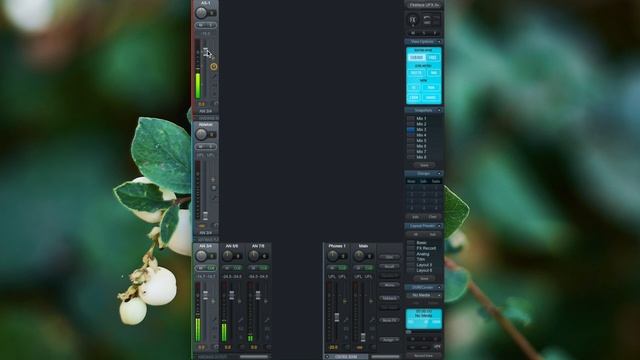This screenshot has height=360, width=640.
Task: Click the AN 7/8 pan knob
Action: 253,256
